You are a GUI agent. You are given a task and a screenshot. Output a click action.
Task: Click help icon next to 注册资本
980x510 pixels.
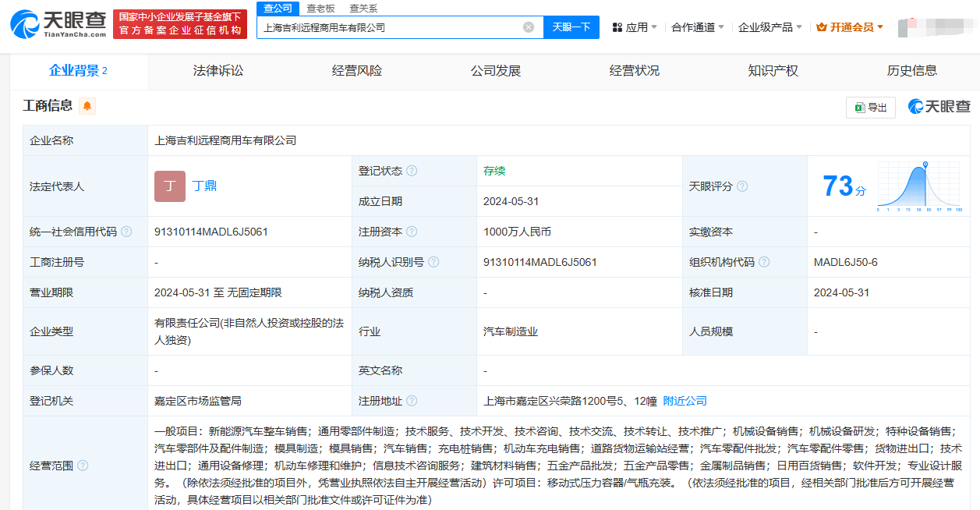coord(412,232)
